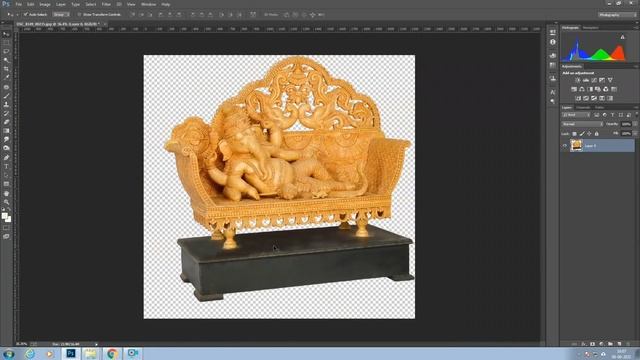The image size is (640, 360).
Task: Select the Eraser tool
Action: 6,122
